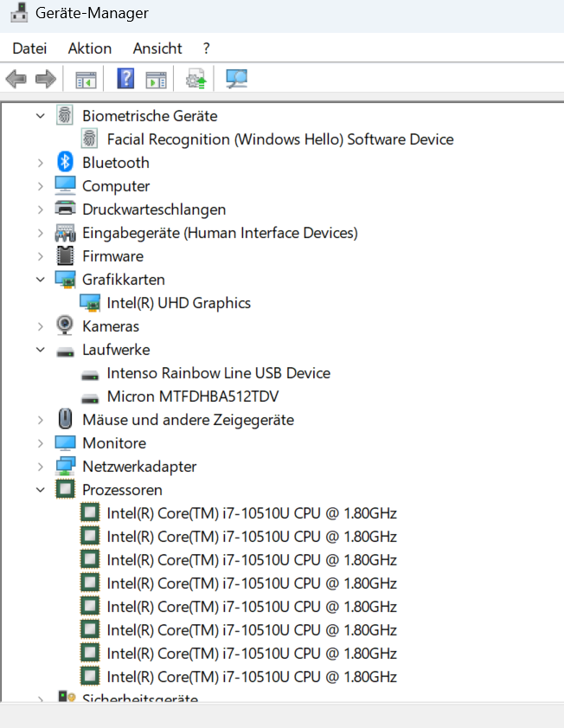
Task: Click the Forward arrow toolbar button
Action: pos(46,79)
